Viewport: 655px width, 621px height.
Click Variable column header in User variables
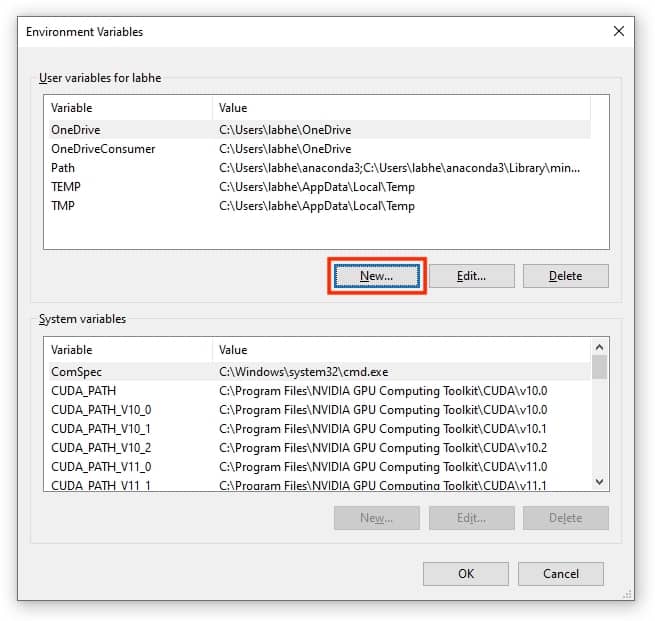(x=128, y=108)
